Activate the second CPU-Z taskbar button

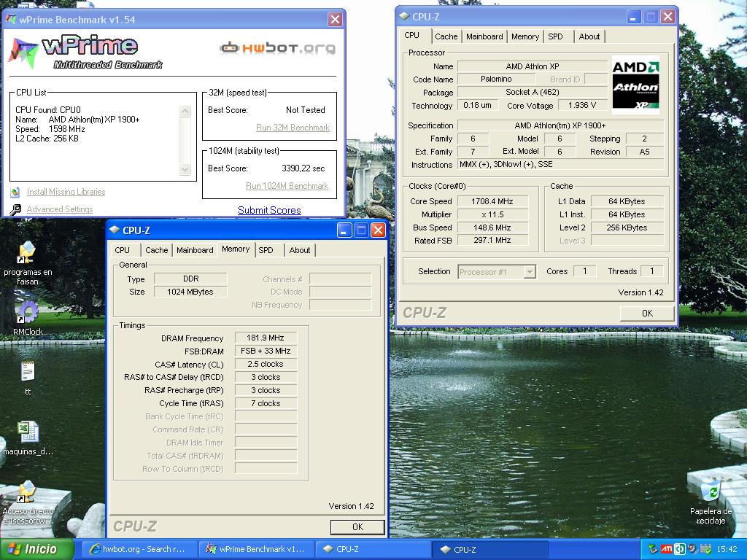coord(489,549)
